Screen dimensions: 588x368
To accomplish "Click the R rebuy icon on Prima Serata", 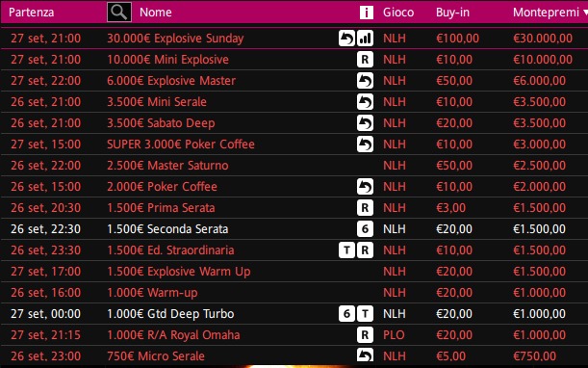I will click(x=365, y=208).
